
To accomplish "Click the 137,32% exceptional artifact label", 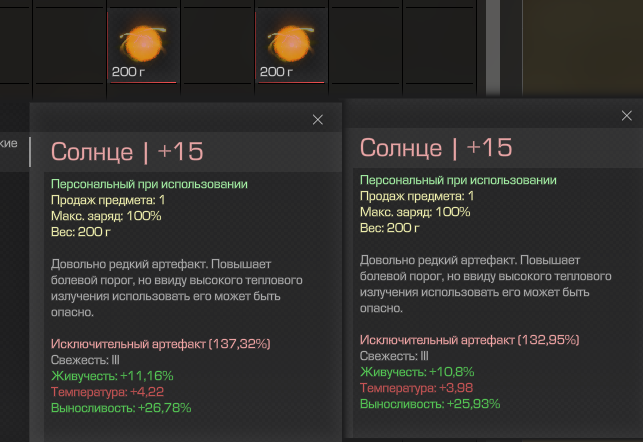I will click(160, 344).
